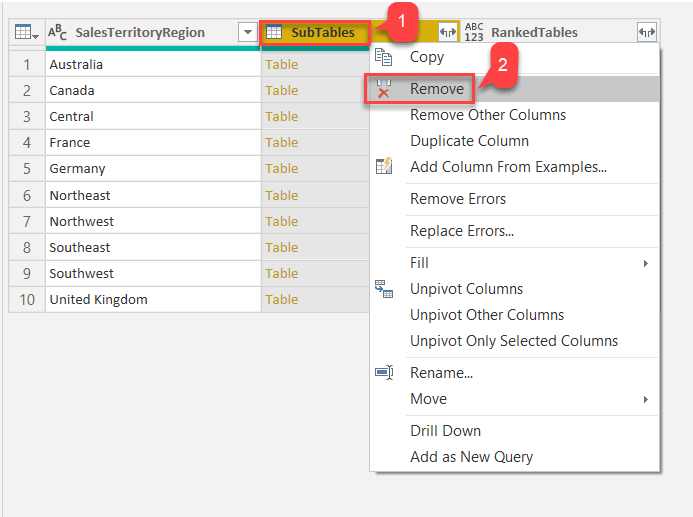The height and width of the screenshot is (517, 693).
Task: Click the Rename icon in the context menu
Action: [x=384, y=373]
